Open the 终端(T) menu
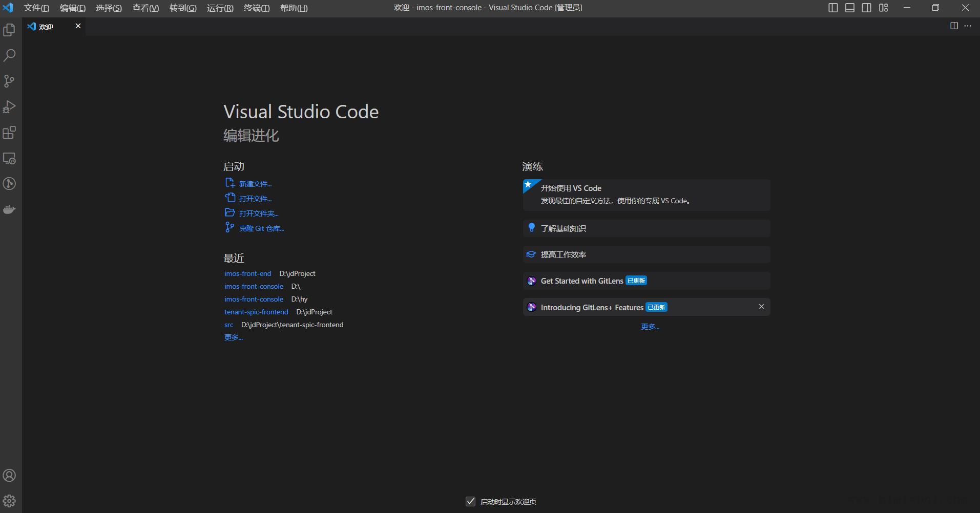 tap(257, 8)
